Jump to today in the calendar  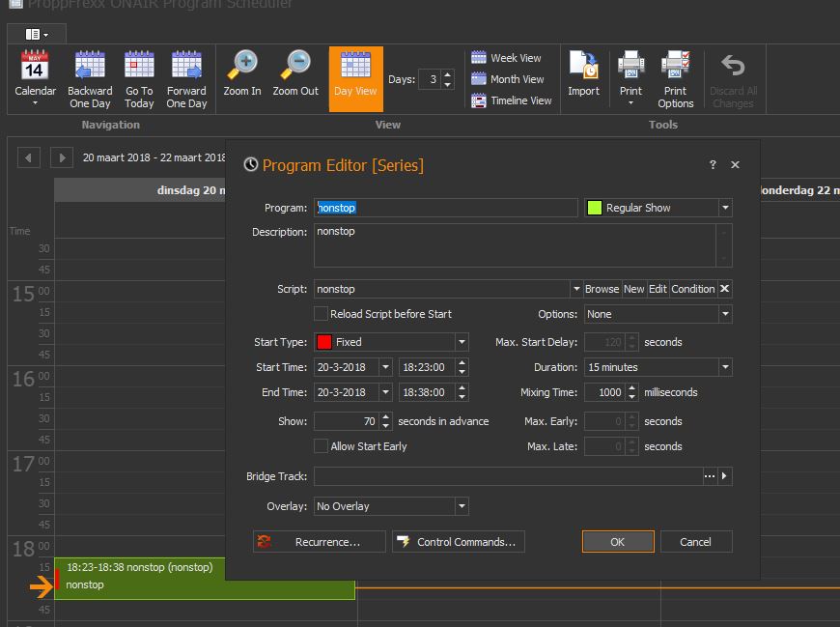139,79
